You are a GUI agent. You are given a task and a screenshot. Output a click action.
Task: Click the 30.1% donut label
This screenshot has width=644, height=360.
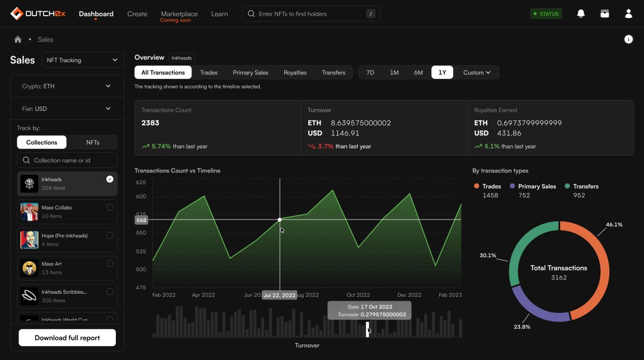click(x=488, y=255)
